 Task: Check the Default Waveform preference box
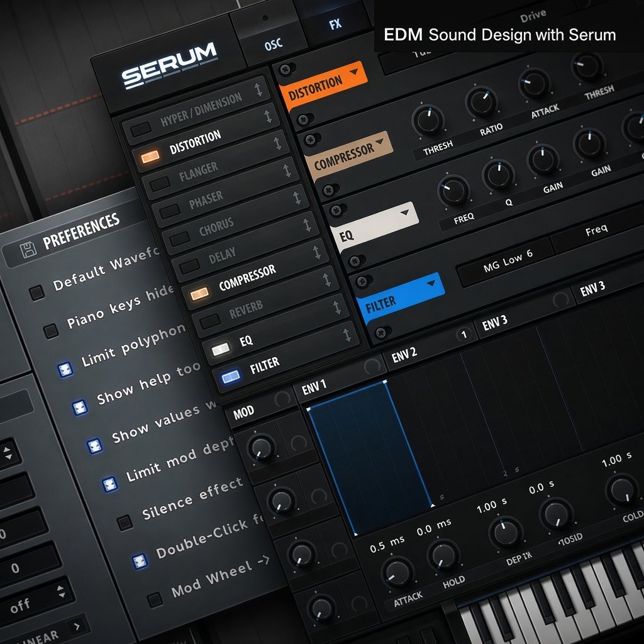[x=36, y=293]
